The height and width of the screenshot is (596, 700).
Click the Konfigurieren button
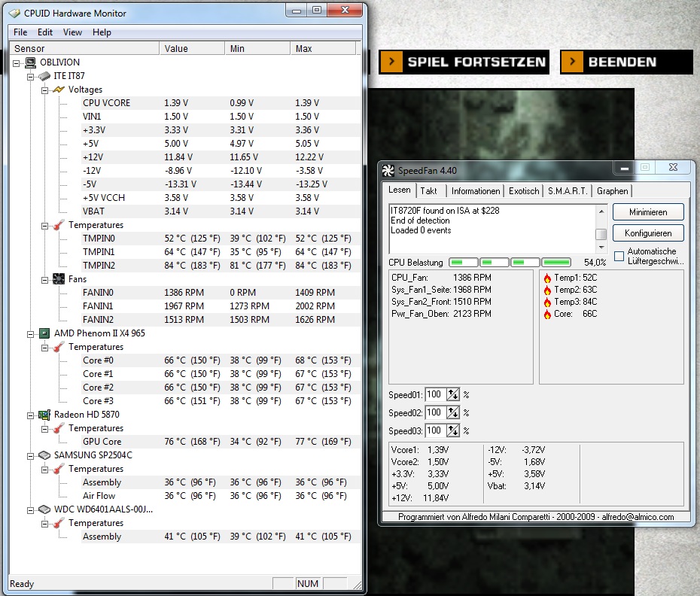coord(648,233)
